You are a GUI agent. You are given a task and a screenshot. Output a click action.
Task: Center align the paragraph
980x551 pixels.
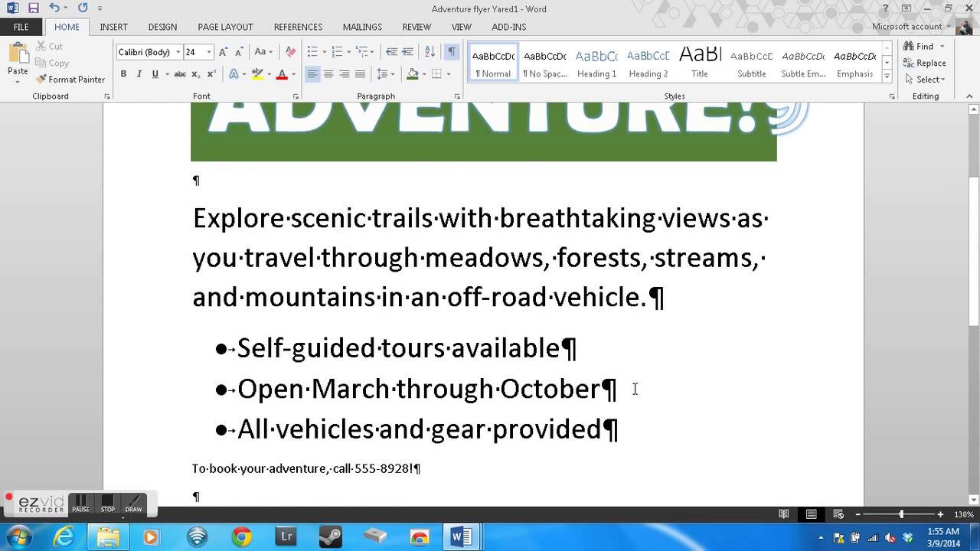(328, 74)
